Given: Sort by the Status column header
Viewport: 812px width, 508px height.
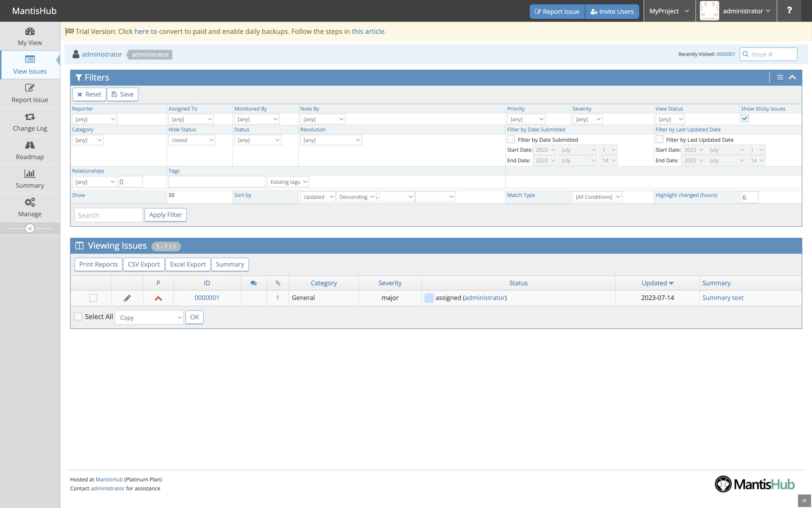Looking at the screenshot, I should coord(518,283).
